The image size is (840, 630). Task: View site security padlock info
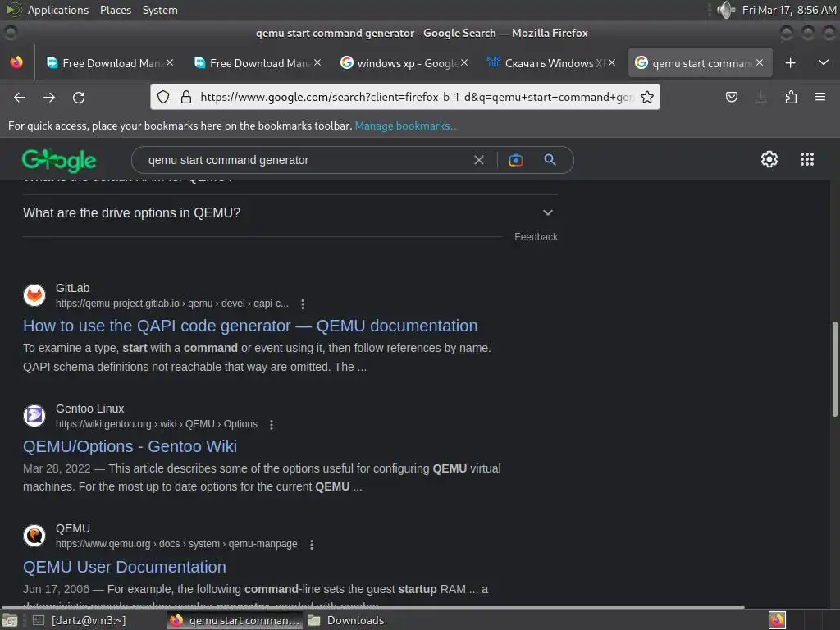point(186,97)
